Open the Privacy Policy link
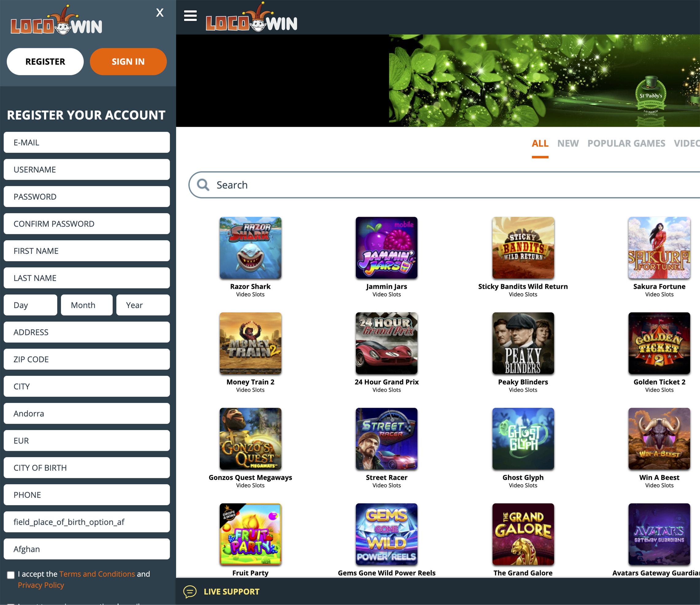700x605 pixels. point(41,585)
